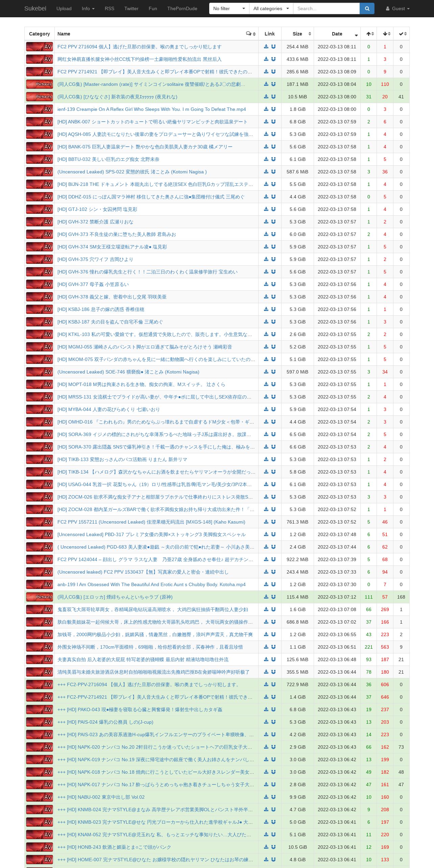Click Pictures category icon at 08:00 row
The width and height of the screenshot is (434, 868).
click(40, 97)
